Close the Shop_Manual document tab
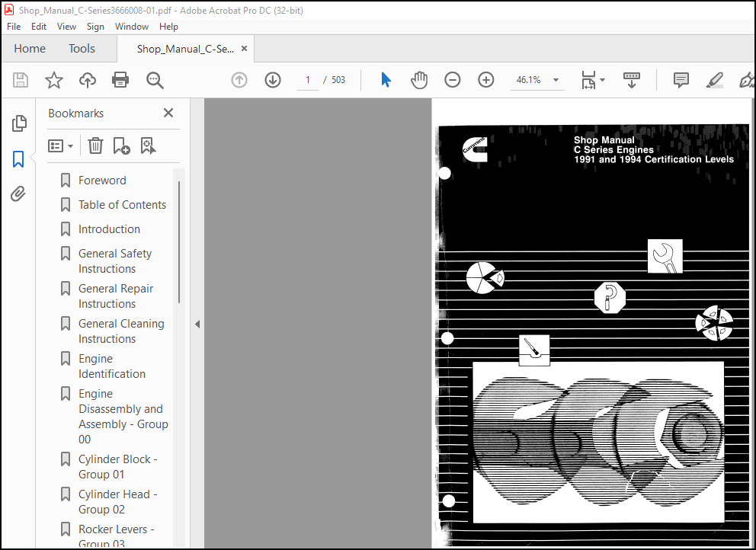 tap(244, 49)
